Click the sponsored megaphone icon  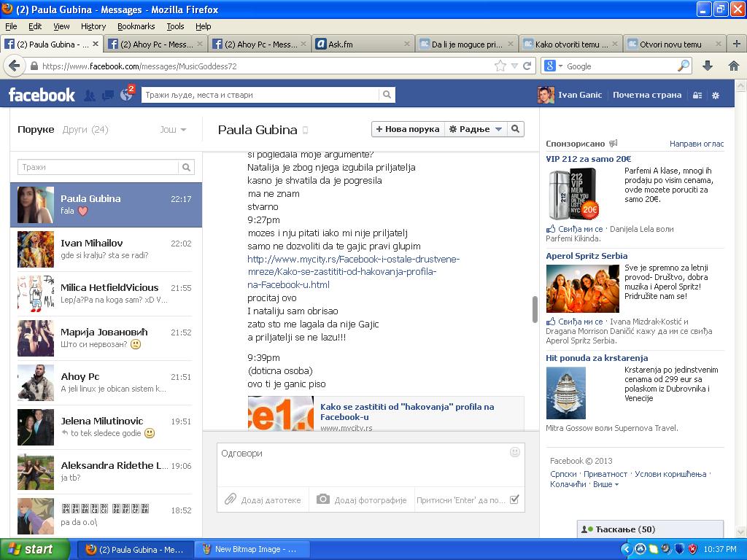pos(614,143)
